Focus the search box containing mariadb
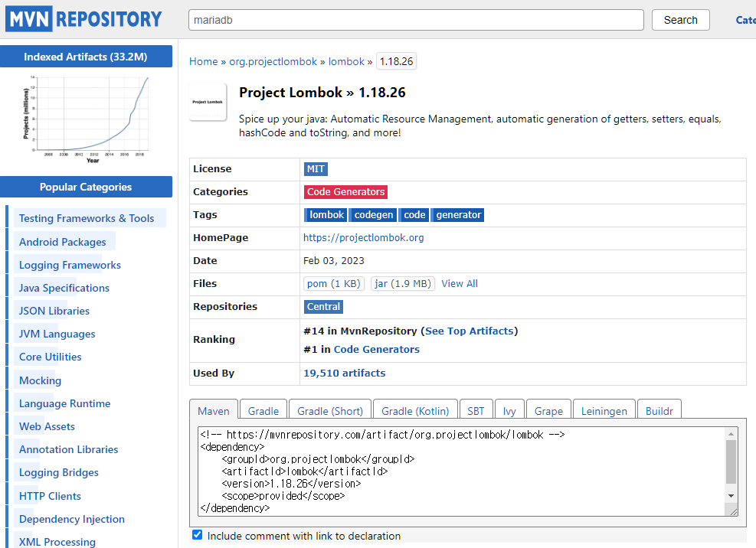The width and height of the screenshot is (756, 548). click(x=416, y=20)
